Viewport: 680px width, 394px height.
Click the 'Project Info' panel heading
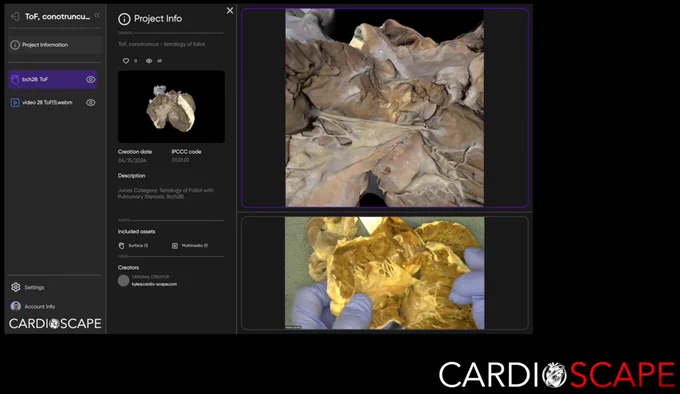click(x=158, y=19)
